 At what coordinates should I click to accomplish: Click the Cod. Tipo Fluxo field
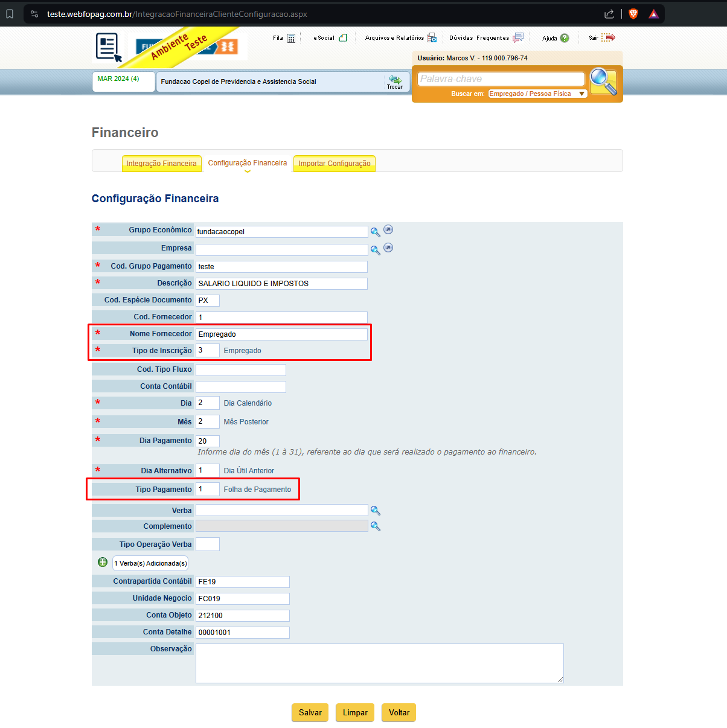[241, 370]
